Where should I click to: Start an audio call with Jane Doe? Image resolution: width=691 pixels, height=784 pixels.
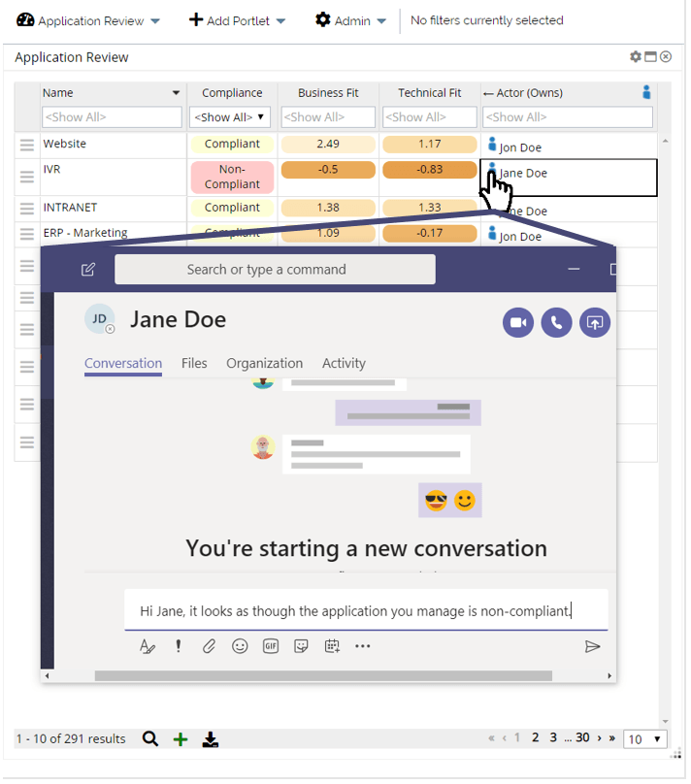coord(556,323)
